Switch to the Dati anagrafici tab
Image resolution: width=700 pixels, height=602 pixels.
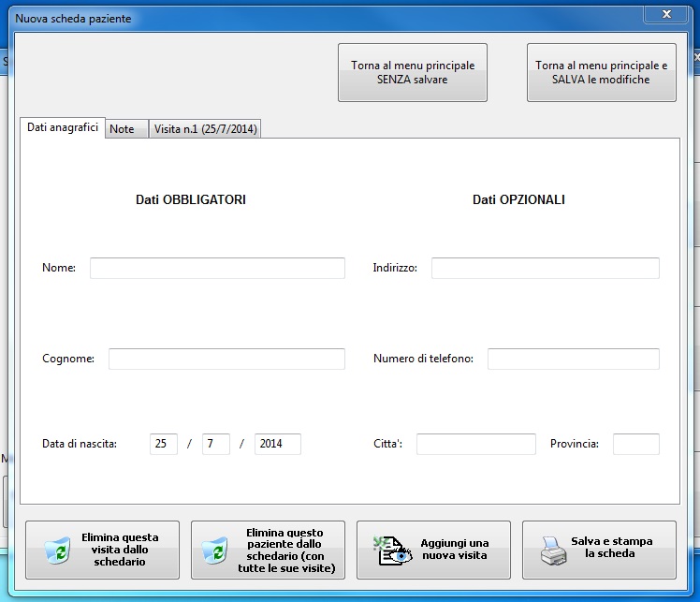(63, 128)
